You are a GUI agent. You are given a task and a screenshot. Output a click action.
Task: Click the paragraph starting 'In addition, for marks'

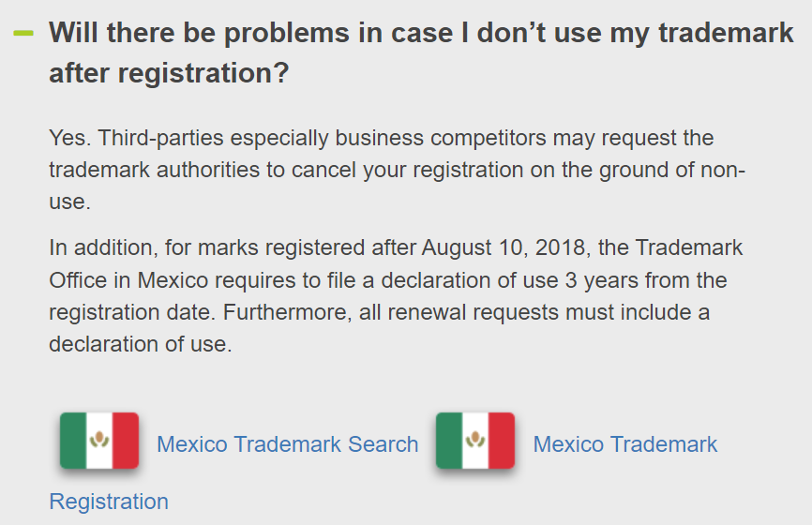396,295
